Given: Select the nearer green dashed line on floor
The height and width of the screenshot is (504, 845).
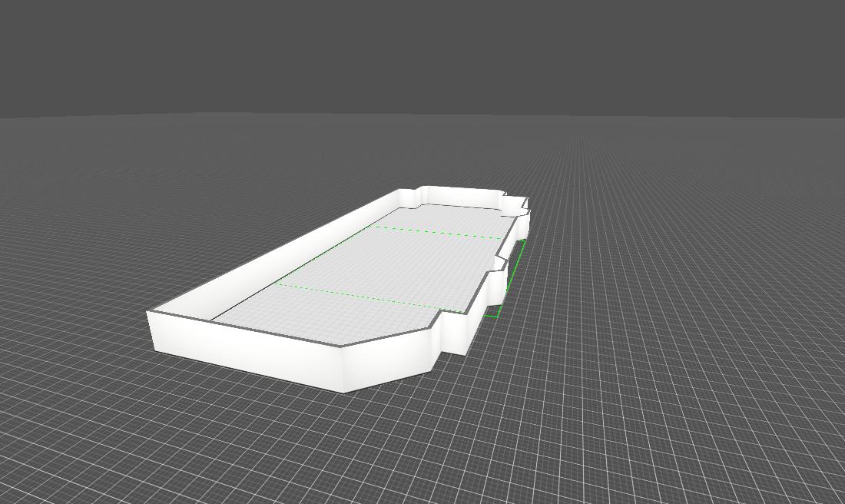Looking at the screenshot, I should coord(369,297).
